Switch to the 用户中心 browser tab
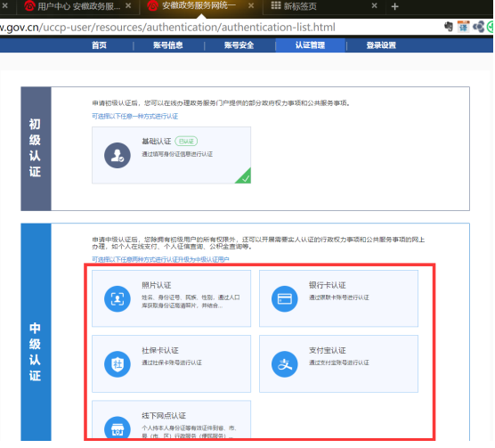The image size is (495, 448). pyautogui.click(x=78, y=6)
